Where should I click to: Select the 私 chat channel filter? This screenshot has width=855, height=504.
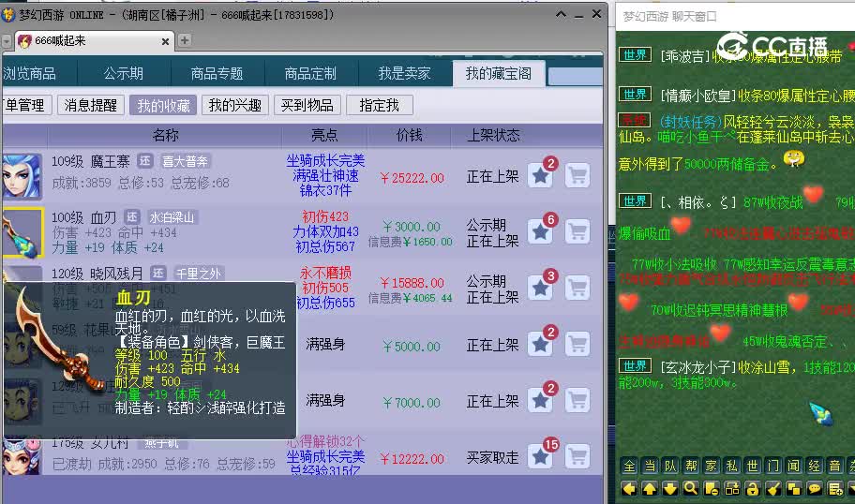click(x=732, y=466)
